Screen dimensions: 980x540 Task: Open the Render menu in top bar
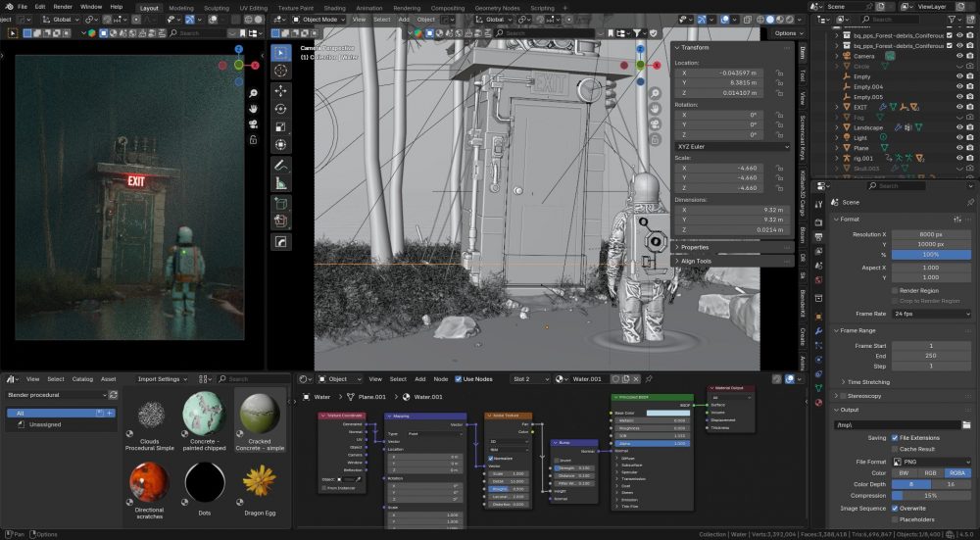(x=63, y=7)
